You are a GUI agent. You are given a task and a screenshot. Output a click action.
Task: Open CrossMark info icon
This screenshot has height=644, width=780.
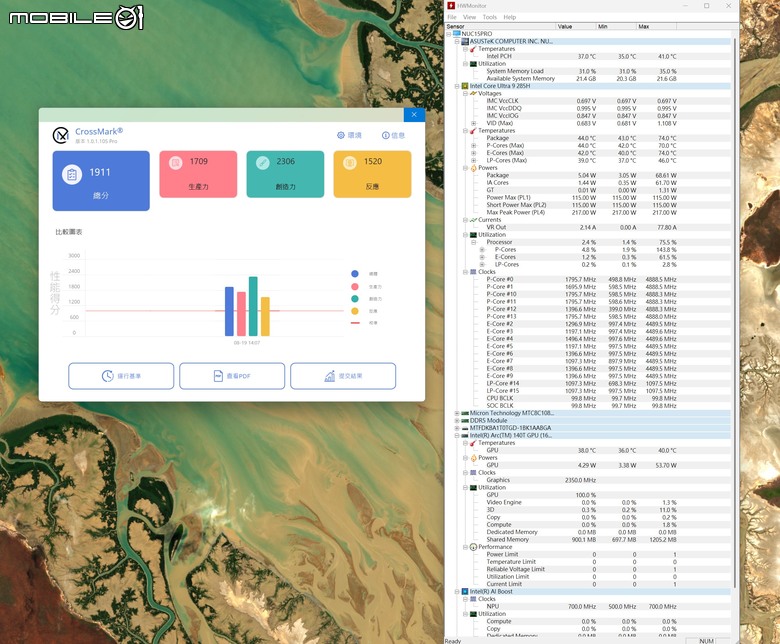[x=386, y=135]
